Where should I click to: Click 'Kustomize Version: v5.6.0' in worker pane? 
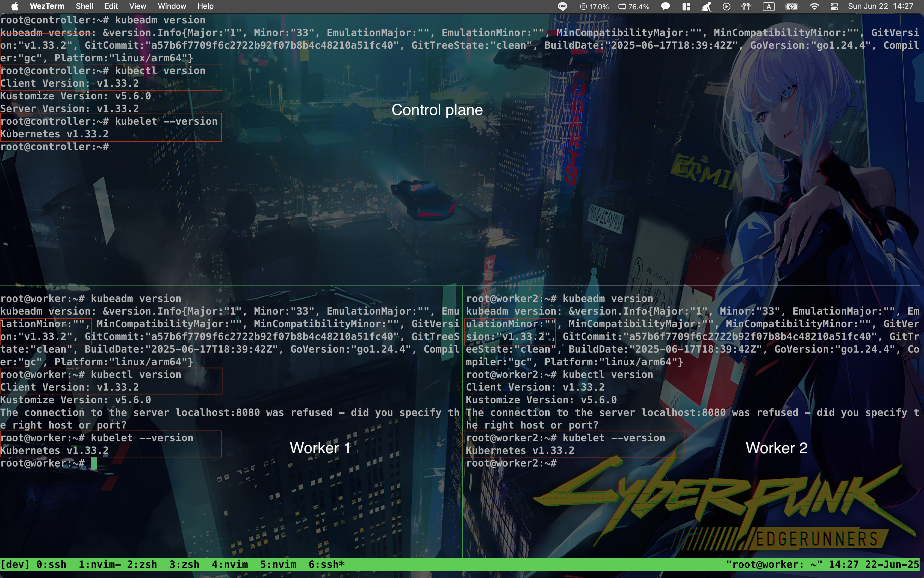click(x=76, y=400)
